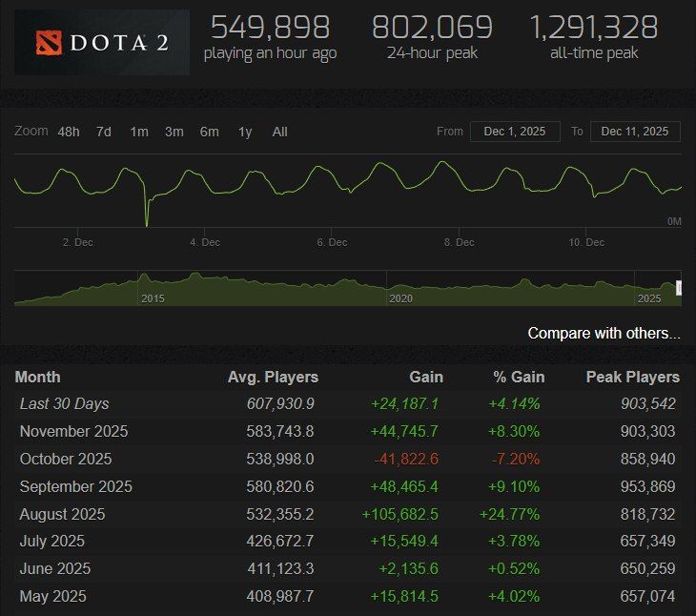Click the Last 30 Days row label
696x616 pixels.
(x=65, y=404)
